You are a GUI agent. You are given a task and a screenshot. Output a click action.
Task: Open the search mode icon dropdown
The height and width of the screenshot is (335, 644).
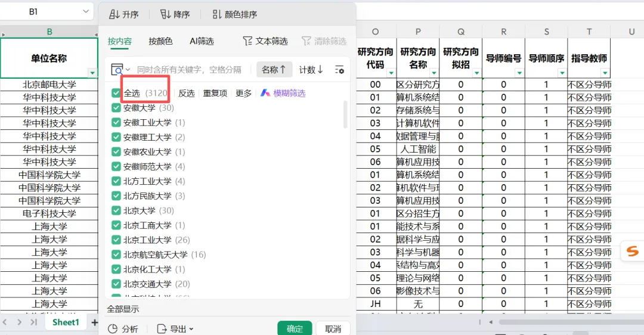[120, 69]
